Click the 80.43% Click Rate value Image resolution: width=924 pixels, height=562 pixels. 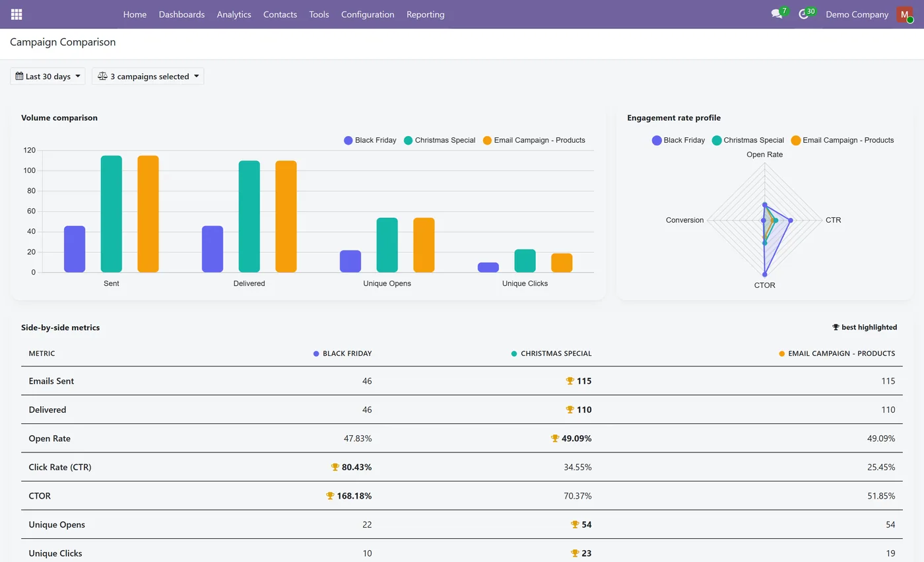click(x=357, y=467)
